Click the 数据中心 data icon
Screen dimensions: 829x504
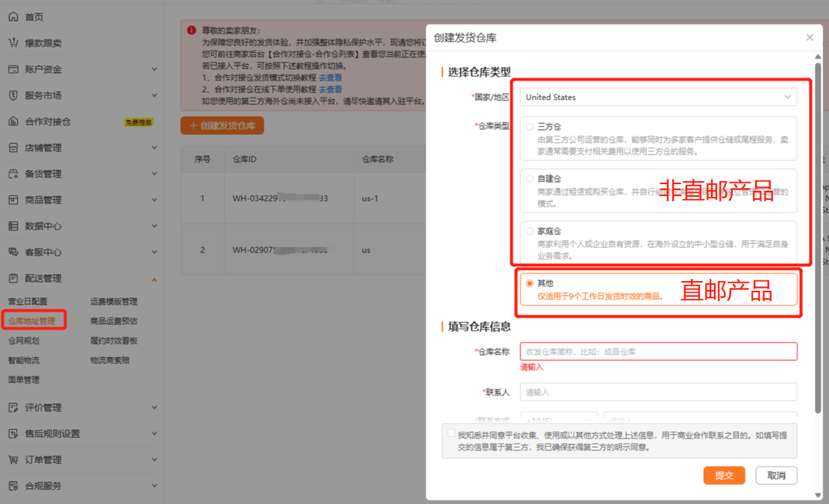[x=13, y=226]
